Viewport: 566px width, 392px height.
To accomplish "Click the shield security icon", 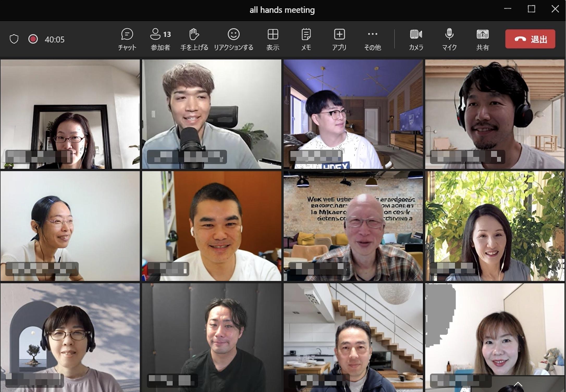I will [x=14, y=39].
